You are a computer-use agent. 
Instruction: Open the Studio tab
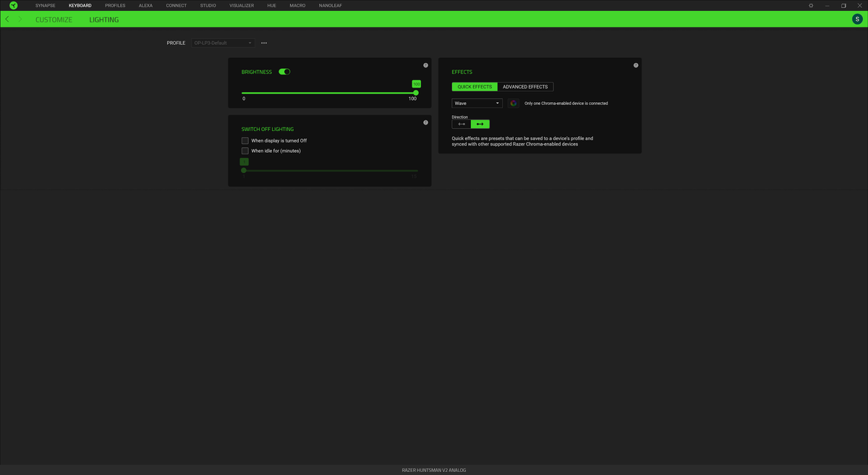point(208,5)
